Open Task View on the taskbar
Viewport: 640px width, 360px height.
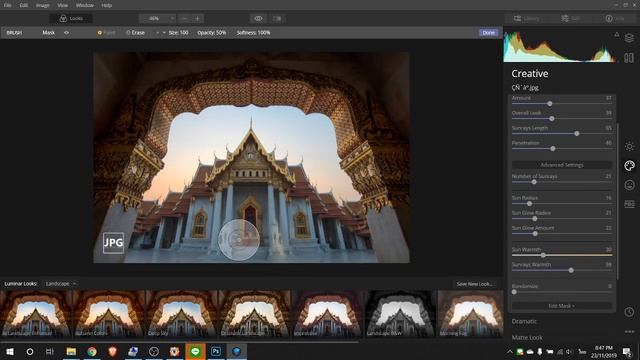point(50,351)
